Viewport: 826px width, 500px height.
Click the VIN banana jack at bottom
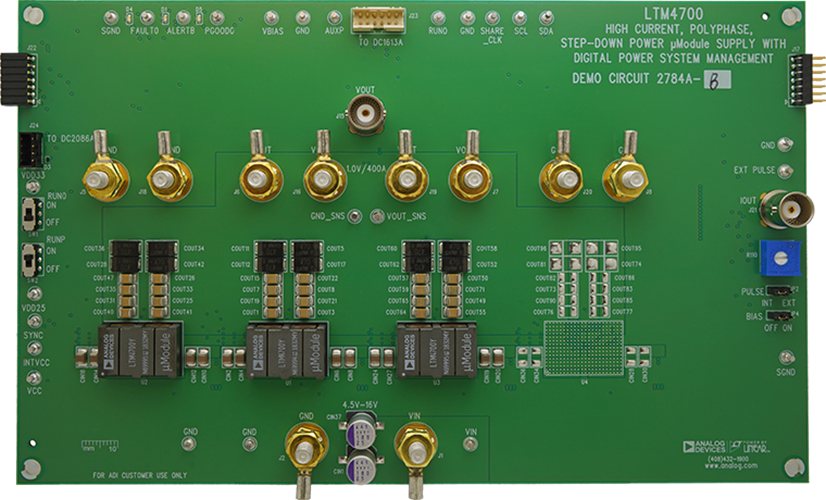coord(413,444)
